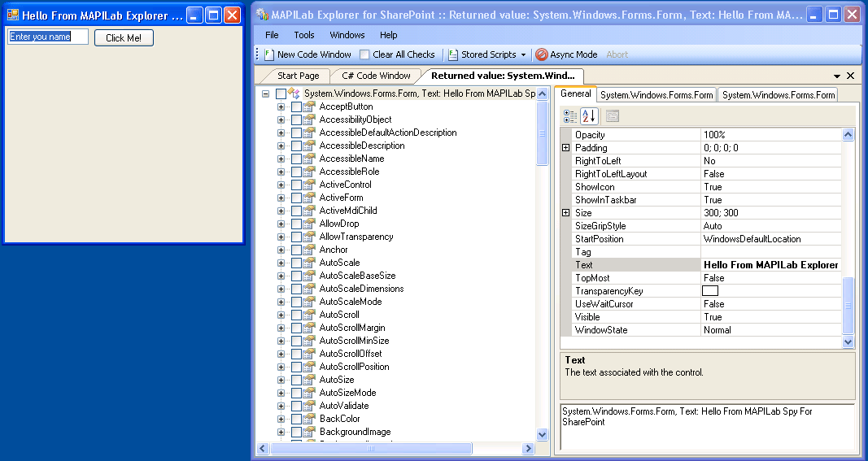The width and height of the screenshot is (868, 461).
Task: Check the AccessibleName checkbox
Action: tap(297, 159)
